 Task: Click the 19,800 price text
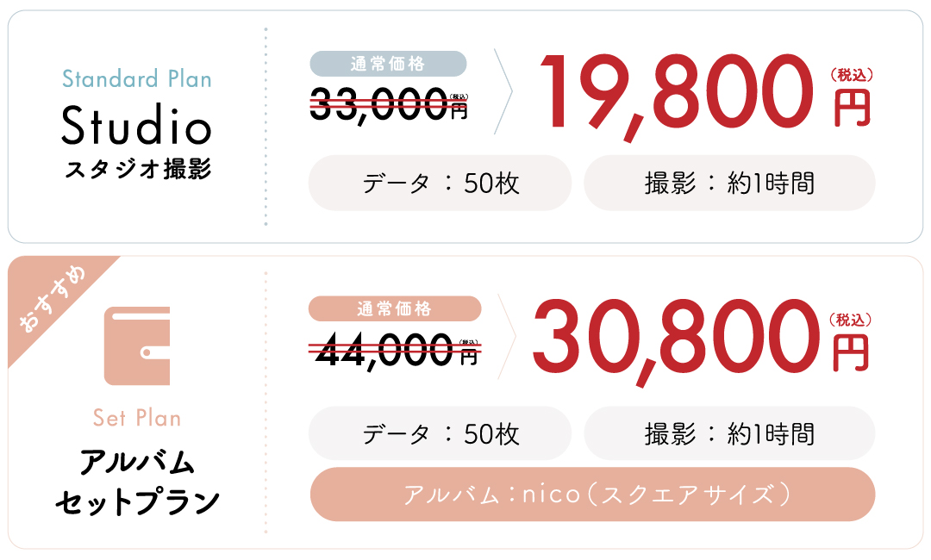[676, 95]
